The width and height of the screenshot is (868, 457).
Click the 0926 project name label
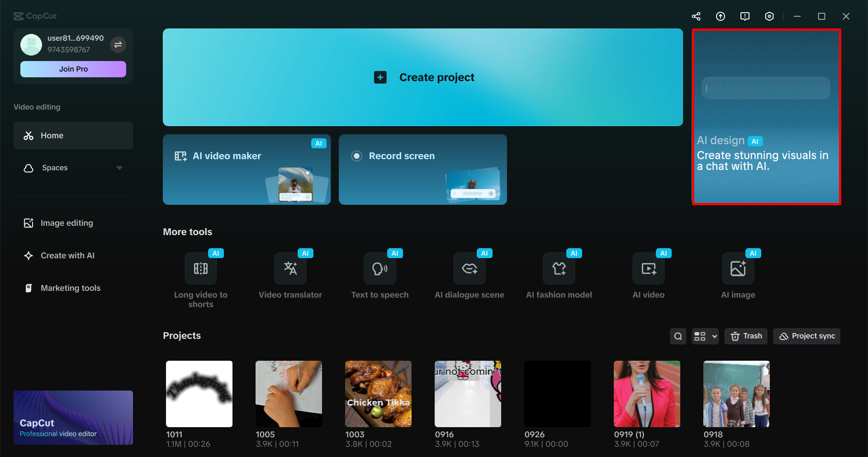tap(535, 434)
